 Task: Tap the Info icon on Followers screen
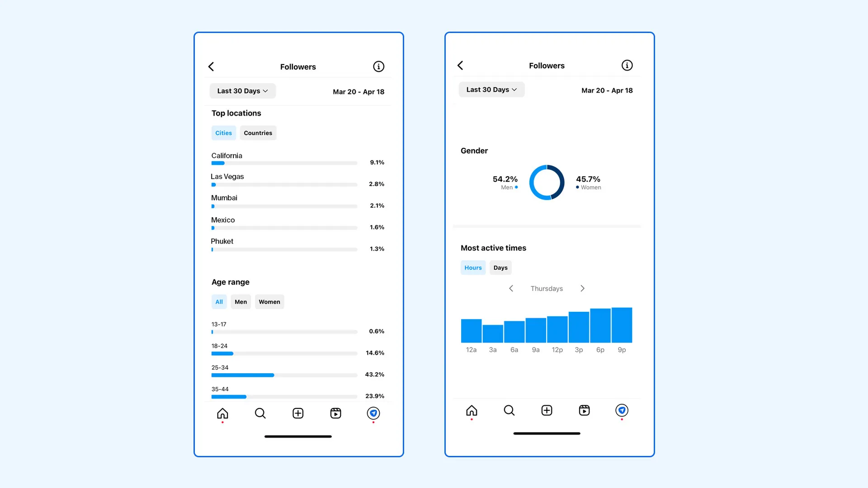point(378,66)
